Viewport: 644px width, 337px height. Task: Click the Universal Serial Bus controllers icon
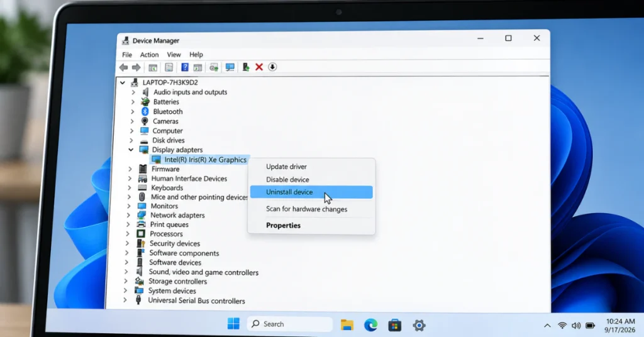[x=139, y=301]
